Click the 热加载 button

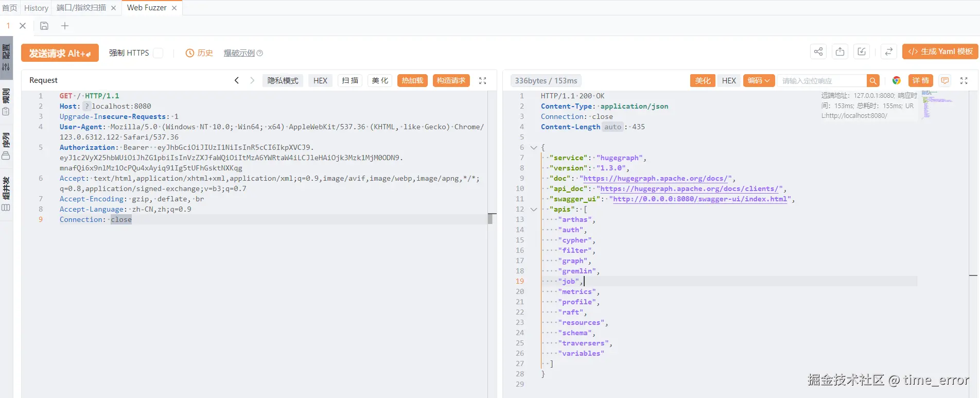coord(412,80)
